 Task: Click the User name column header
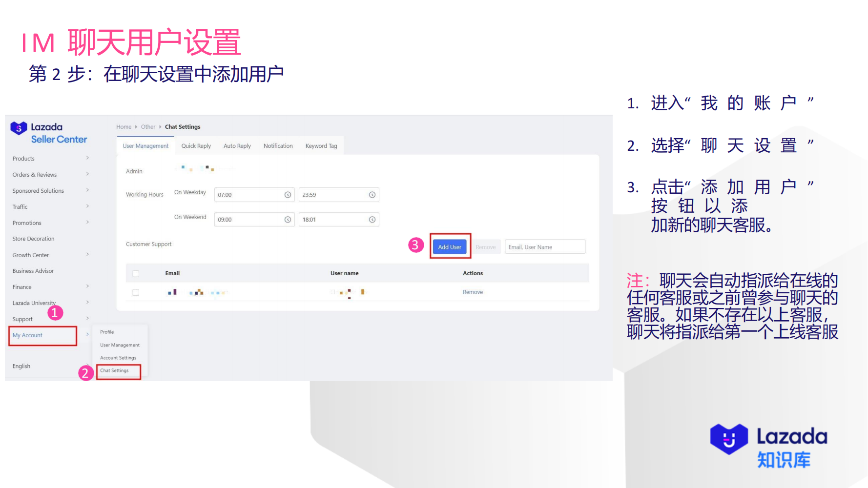344,274
